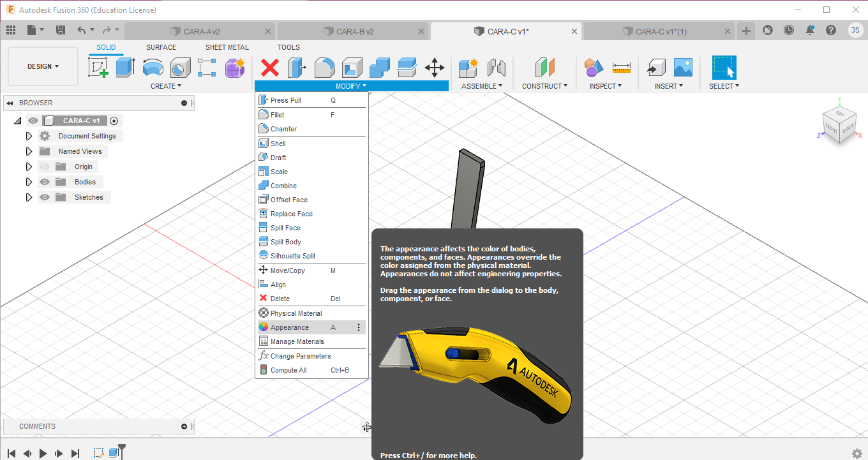Choose Appearance from the Modify menu
Screen dimensions: 868x460
point(311,327)
